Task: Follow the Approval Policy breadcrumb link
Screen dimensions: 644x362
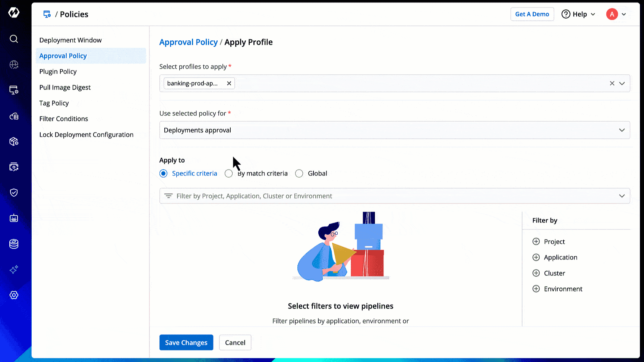Action: click(x=188, y=42)
